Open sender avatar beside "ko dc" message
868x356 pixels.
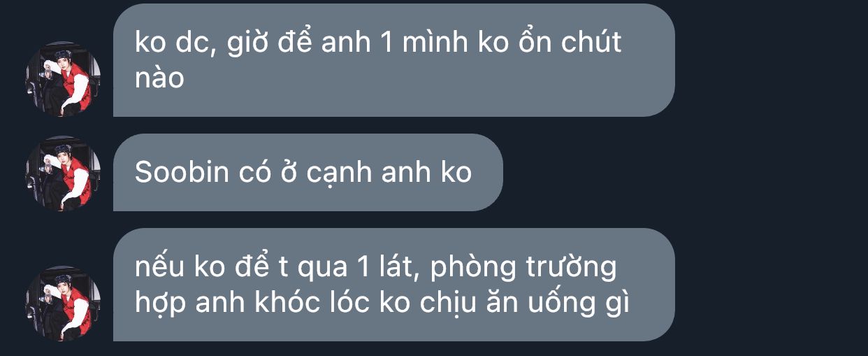coord(63,78)
